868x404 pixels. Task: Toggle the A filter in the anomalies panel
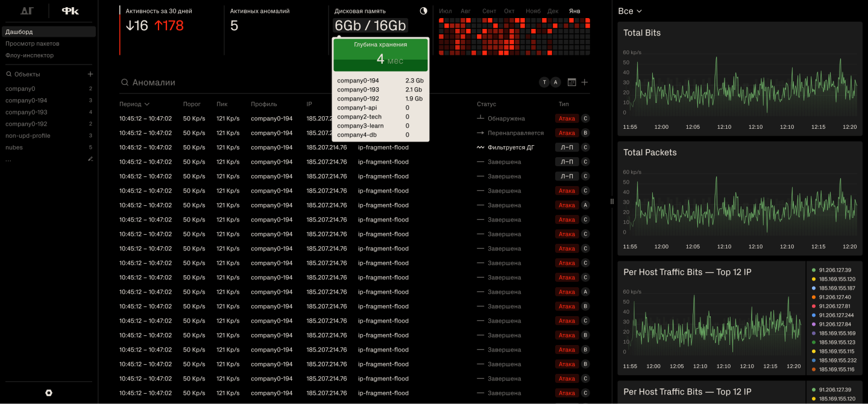pyautogui.click(x=556, y=82)
